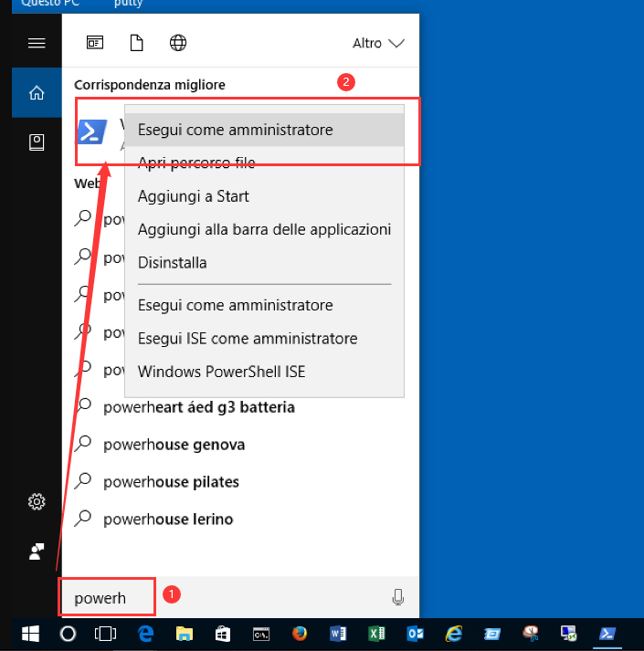This screenshot has height=651, width=644.
Task: Open Remote Desktop taskbar icon
Action: [x=569, y=634]
